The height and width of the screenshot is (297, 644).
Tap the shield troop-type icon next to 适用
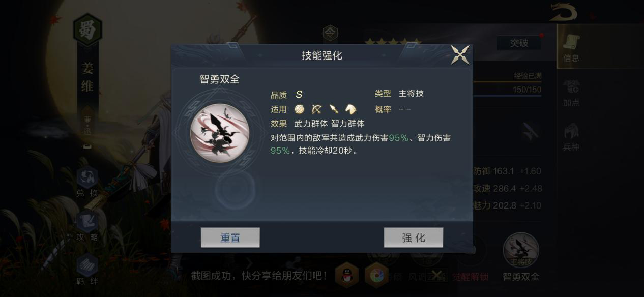point(299,109)
